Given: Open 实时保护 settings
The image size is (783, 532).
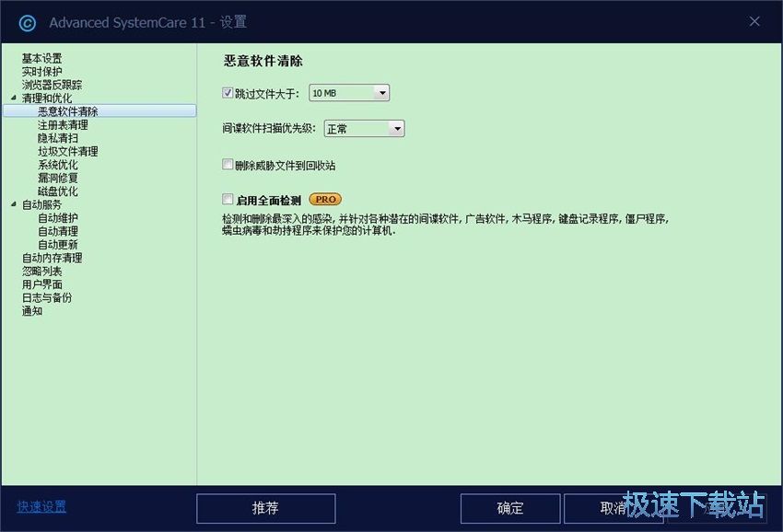Looking at the screenshot, I should [41, 72].
